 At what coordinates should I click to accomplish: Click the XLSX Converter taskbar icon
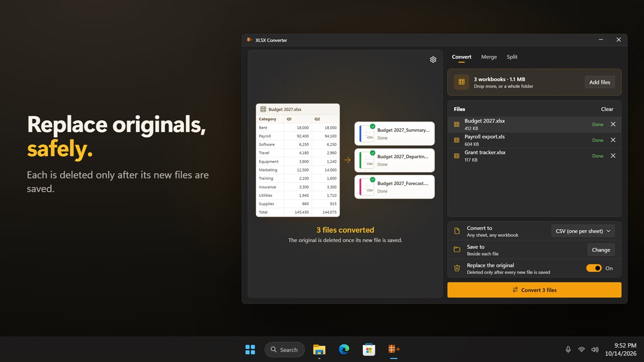[x=394, y=349]
